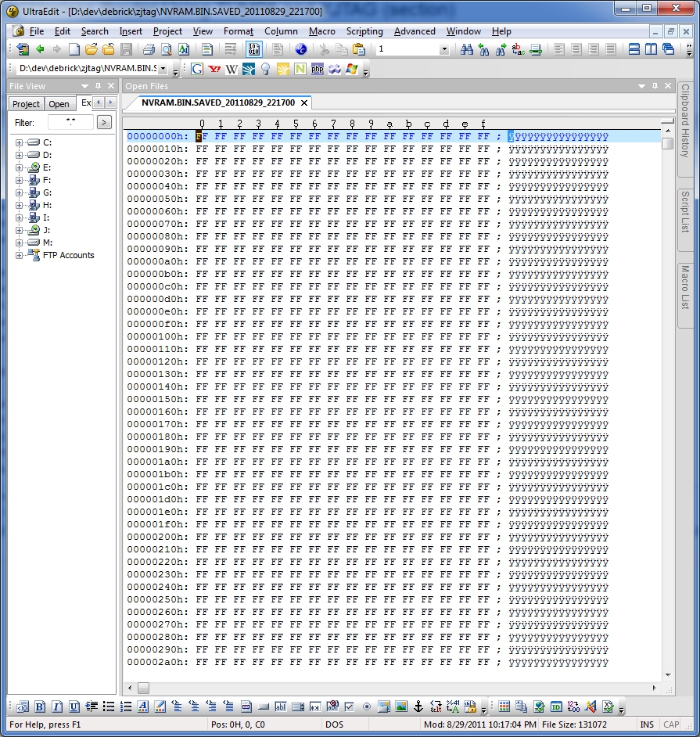Expand the F: network drive node
Screen dimensions: 700x737
click(x=19, y=180)
